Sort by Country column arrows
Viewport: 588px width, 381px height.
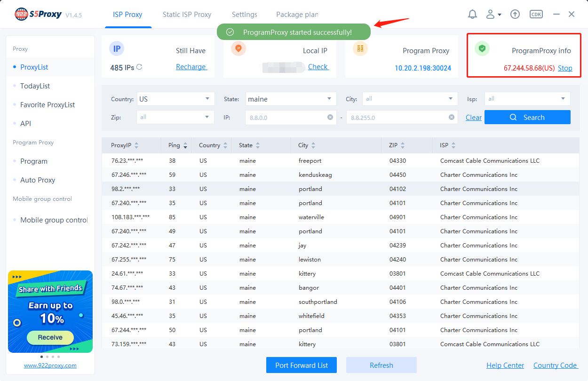point(225,145)
